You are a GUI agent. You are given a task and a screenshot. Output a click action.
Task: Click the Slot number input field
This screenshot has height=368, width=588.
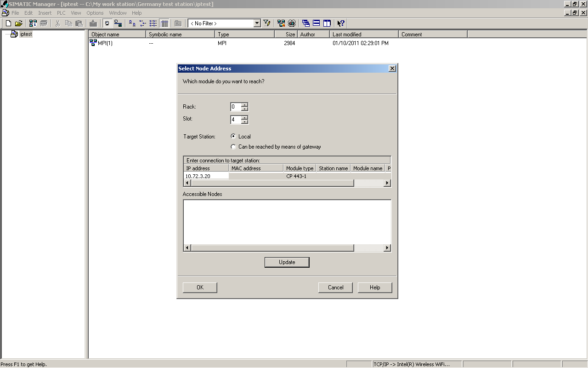point(236,120)
